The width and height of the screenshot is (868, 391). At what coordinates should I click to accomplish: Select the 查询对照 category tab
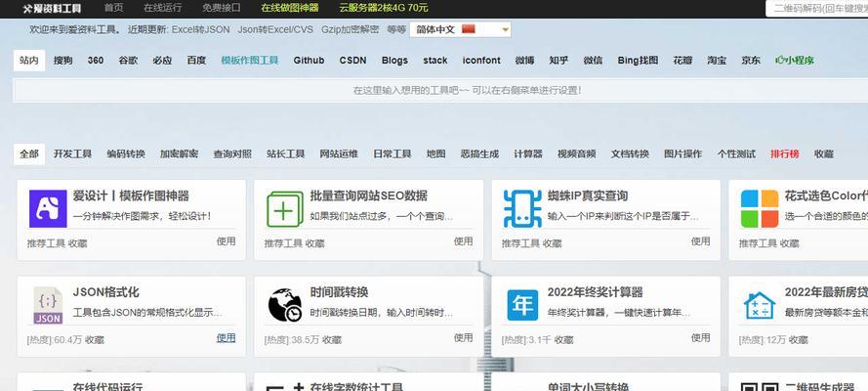pos(232,154)
